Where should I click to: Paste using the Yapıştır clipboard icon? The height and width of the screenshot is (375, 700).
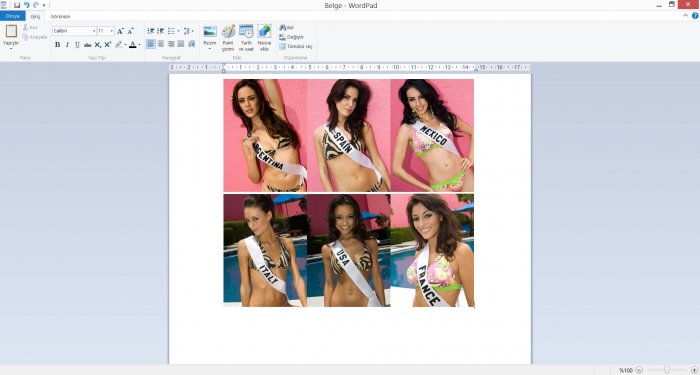[x=11, y=31]
